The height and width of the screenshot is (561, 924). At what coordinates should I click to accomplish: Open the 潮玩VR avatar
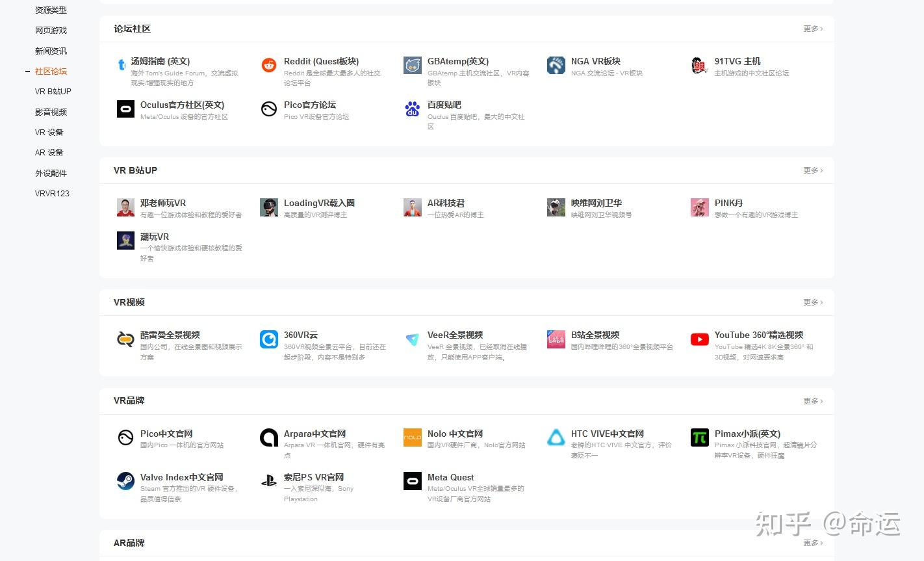[x=125, y=241]
